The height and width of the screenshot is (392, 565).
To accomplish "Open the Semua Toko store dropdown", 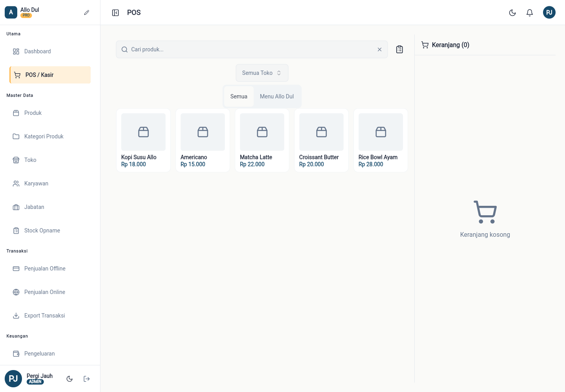I will pos(262,73).
